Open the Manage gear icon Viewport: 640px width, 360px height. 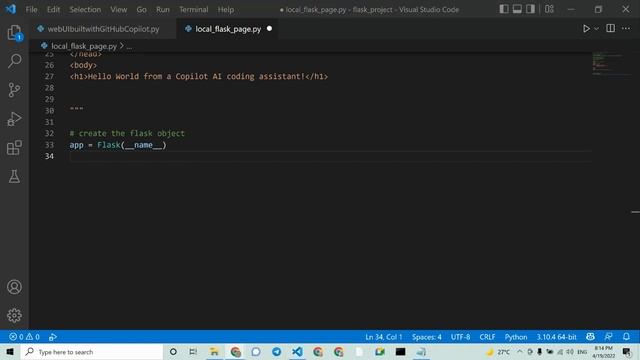[x=14, y=315]
